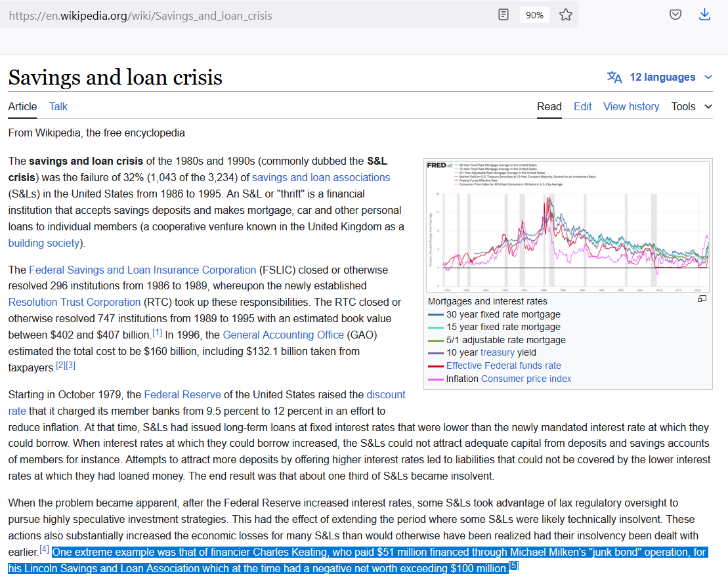Jump to citation reference [4]

point(44,549)
